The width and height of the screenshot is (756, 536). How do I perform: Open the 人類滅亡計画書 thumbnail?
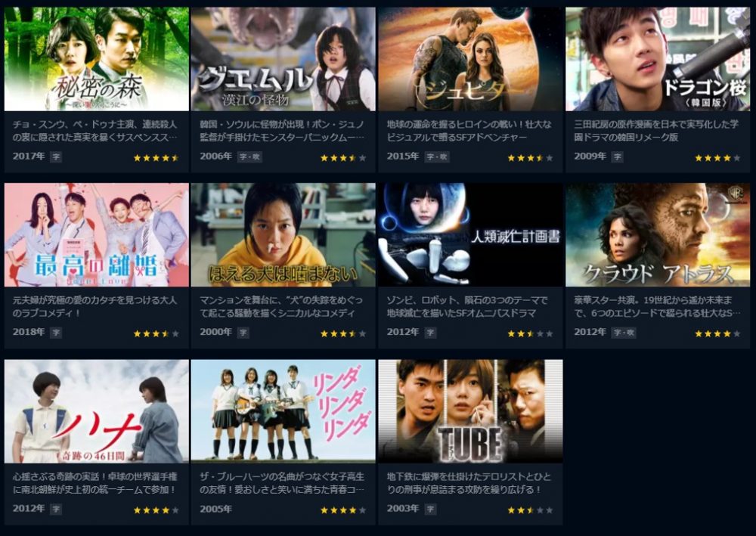[470, 235]
